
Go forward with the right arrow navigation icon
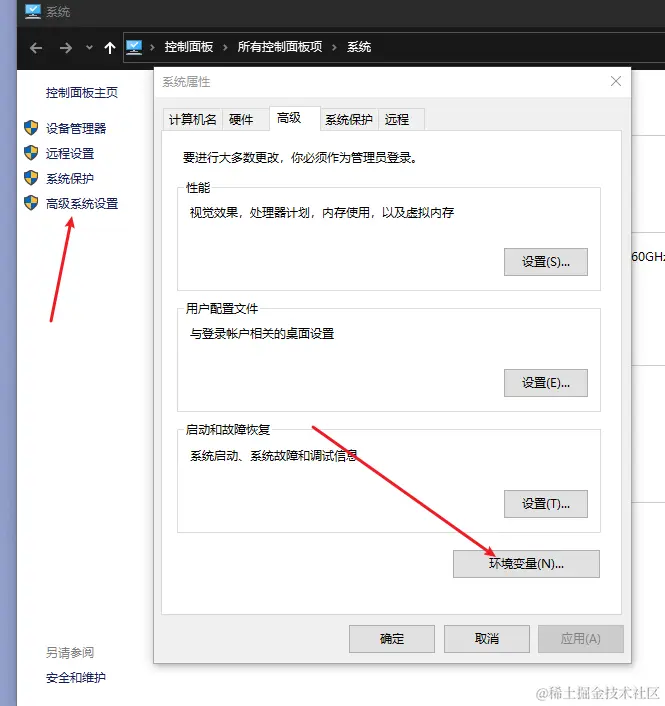tap(66, 47)
